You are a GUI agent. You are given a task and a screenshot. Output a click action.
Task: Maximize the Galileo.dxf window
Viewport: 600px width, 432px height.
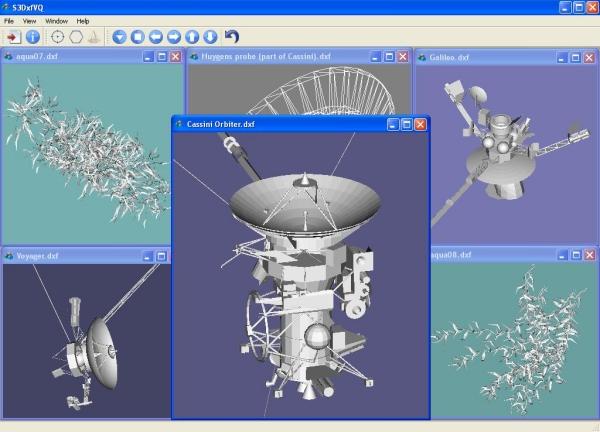coord(576,57)
